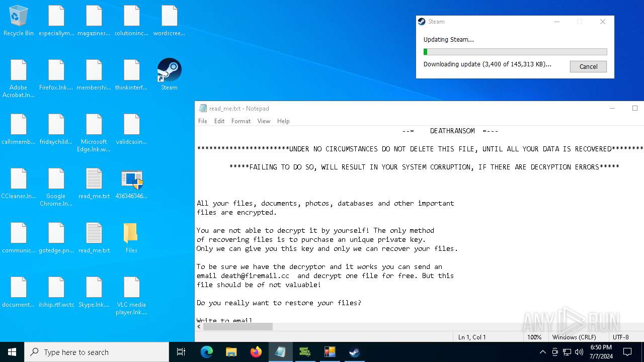Open the Notepad File menu
The height and width of the screenshot is (362, 644).
pos(203,121)
